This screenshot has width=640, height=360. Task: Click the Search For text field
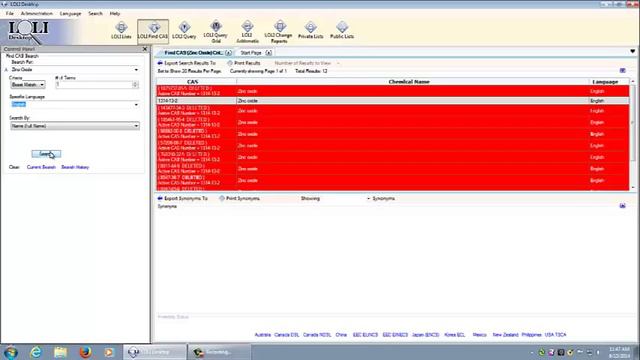click(71, 70)
